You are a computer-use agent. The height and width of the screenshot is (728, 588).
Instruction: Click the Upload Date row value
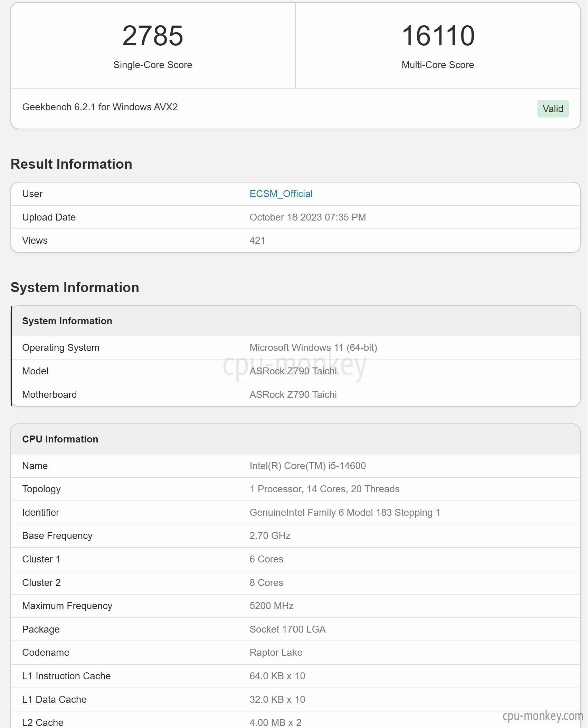[x=307, y=217]
